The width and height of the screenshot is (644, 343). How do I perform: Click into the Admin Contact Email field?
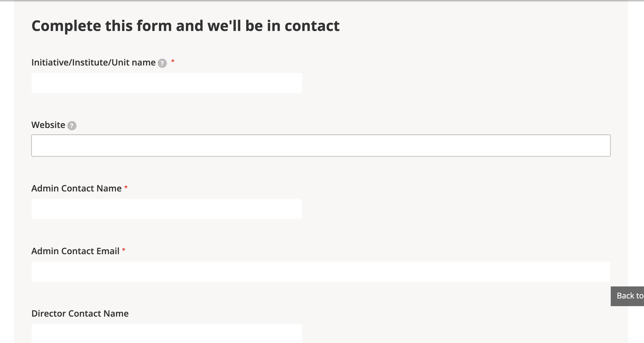tap(321, 271)
